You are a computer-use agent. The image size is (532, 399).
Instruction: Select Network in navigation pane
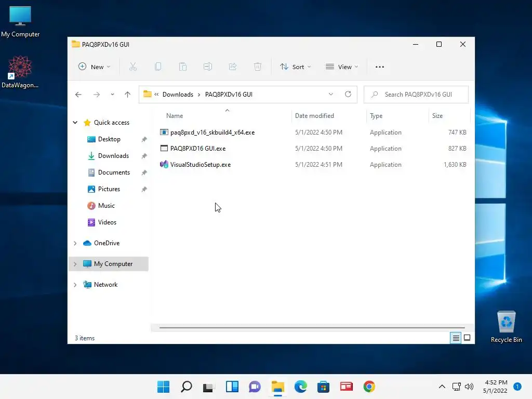point(105,285)
